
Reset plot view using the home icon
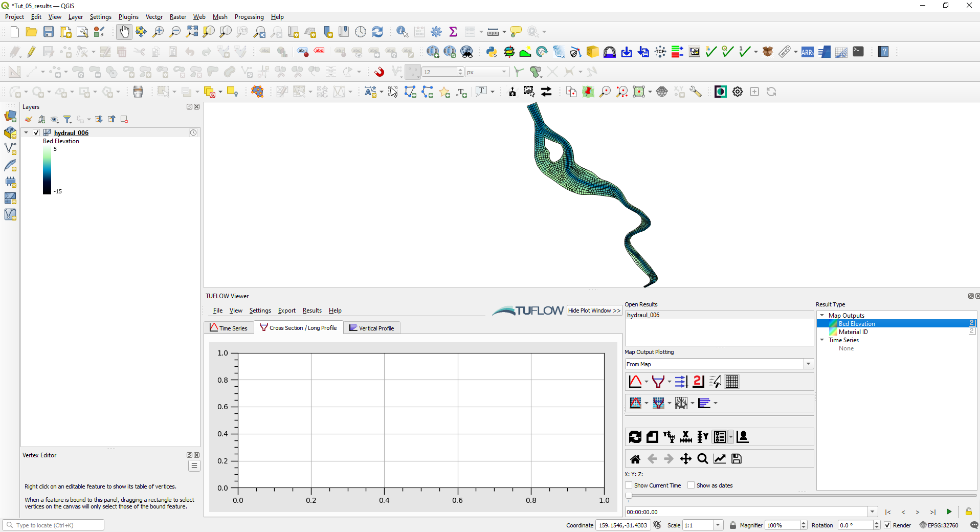(x=635, y=458)
